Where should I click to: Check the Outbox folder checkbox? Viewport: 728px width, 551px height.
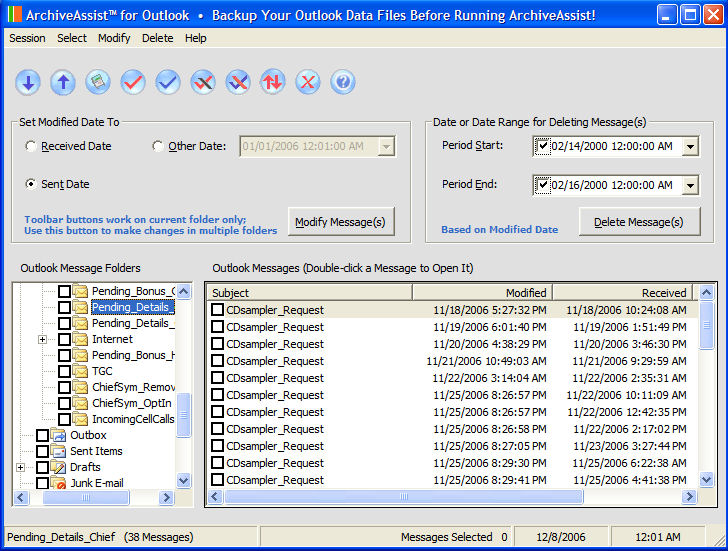[42, 435]
